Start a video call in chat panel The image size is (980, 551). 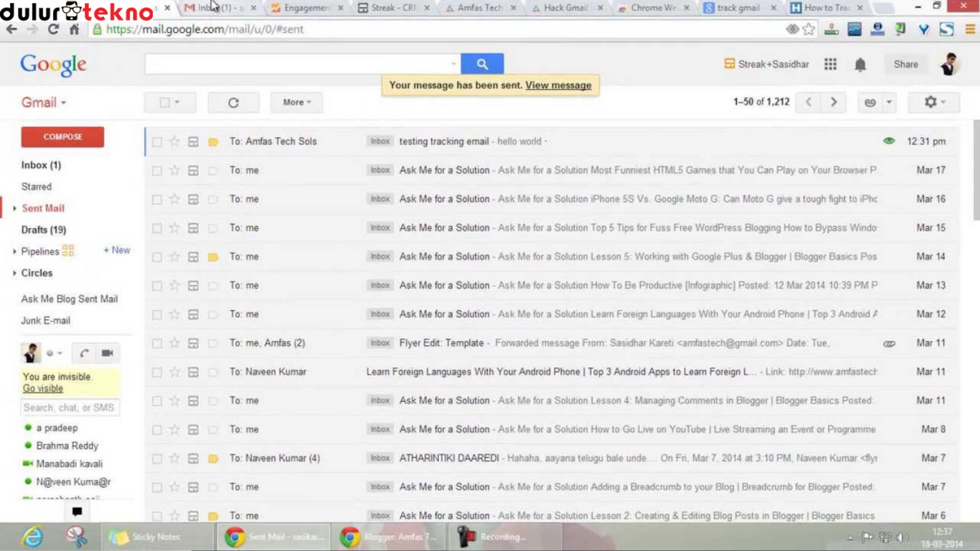[108, 353]
